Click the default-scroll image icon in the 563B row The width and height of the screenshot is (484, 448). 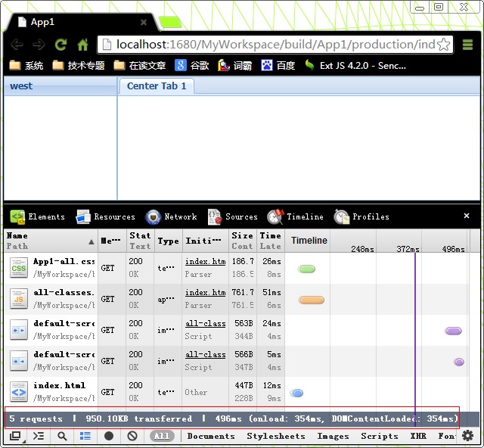pos(18,330)
